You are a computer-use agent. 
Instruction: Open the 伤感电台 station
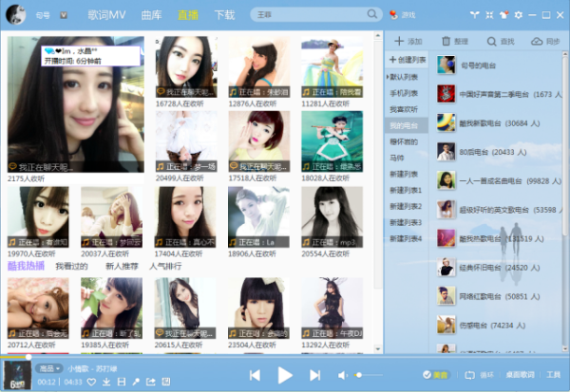[x=499, y=326]
